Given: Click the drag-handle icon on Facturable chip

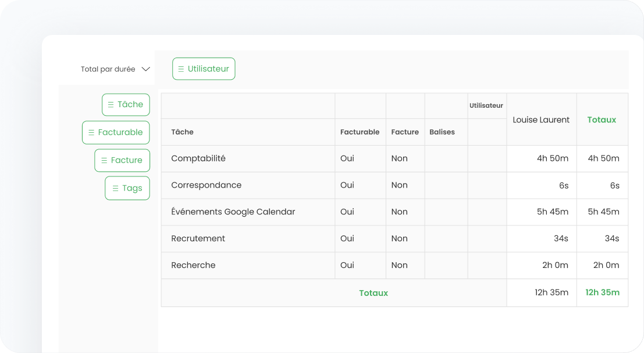Looking at the screenshot, I should click(x=91, y=132).
